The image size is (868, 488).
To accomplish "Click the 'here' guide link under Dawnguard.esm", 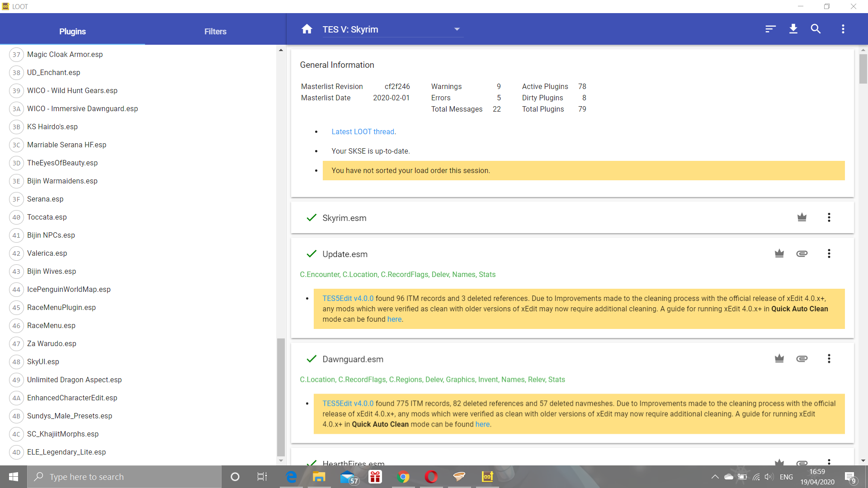I will pos(482,425).
